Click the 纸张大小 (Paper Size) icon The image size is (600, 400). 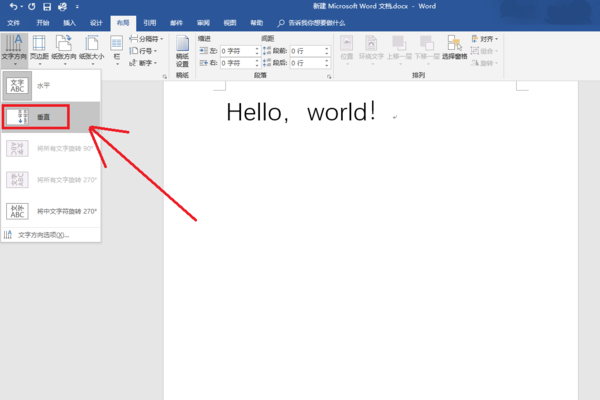pyautogui.click(x=92, y=50)
